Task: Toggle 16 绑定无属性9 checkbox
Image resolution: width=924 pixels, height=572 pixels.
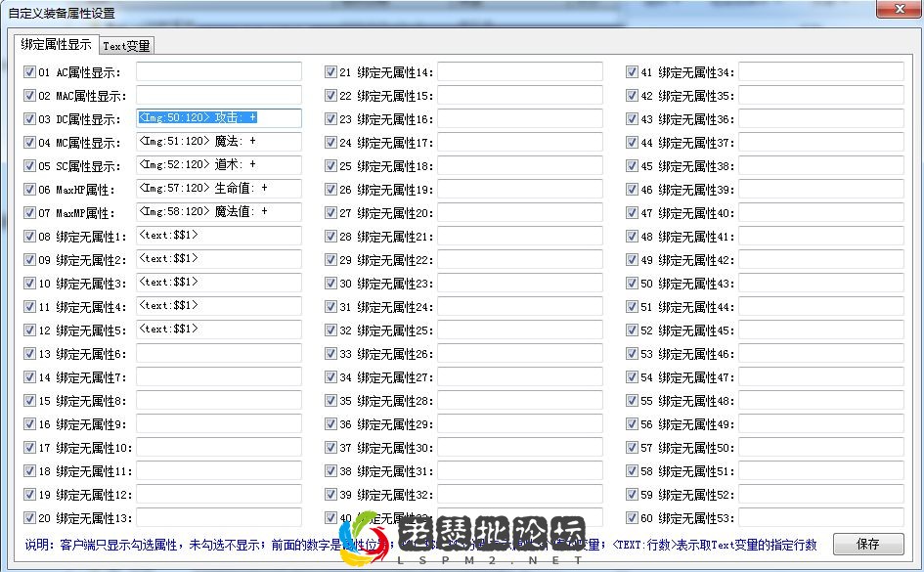Action: [29, 424]
